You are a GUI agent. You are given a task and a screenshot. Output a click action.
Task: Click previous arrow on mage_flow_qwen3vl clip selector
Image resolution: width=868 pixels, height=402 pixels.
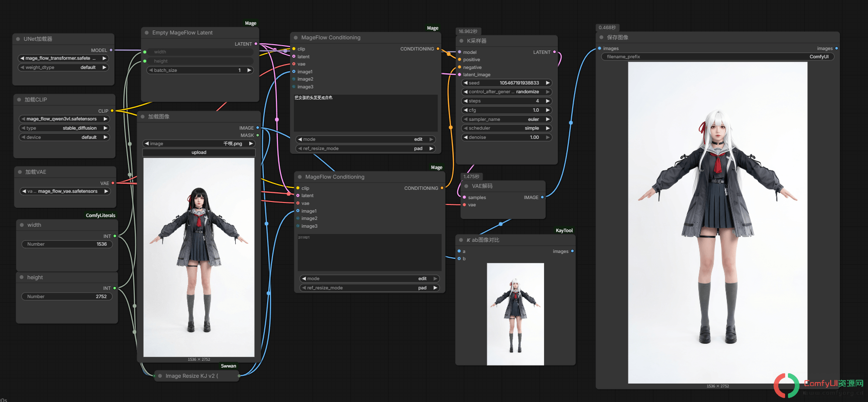(x=22, y=119)
